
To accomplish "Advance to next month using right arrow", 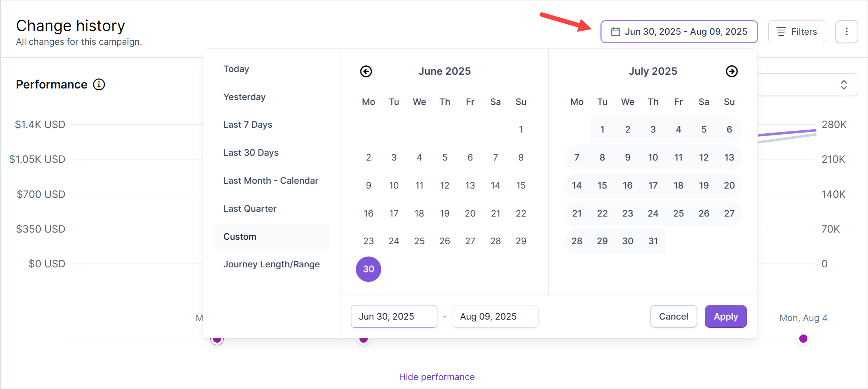I will [731, 71].
